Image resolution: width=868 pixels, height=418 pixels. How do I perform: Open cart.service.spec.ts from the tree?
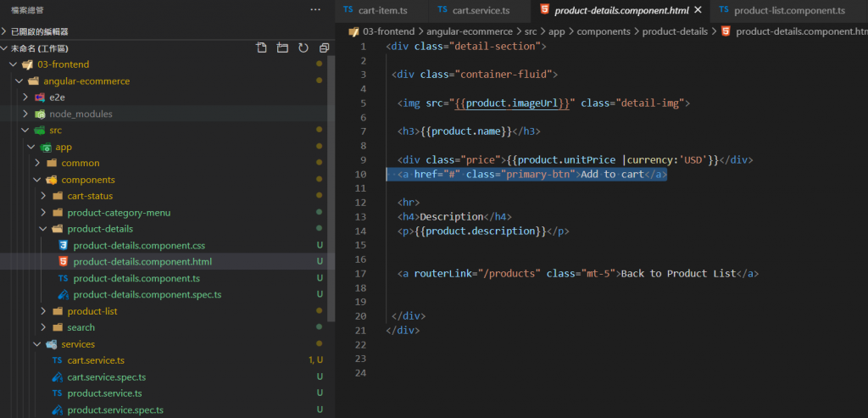tap(107, 377)
